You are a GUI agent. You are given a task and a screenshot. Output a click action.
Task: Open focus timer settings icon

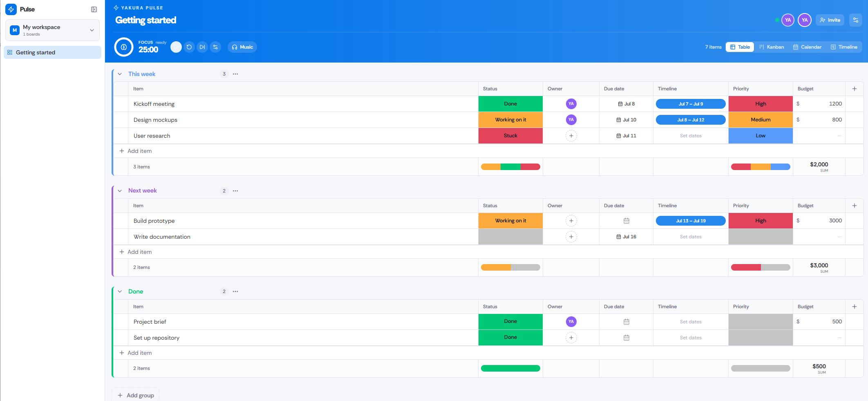[x=215, y=47]
